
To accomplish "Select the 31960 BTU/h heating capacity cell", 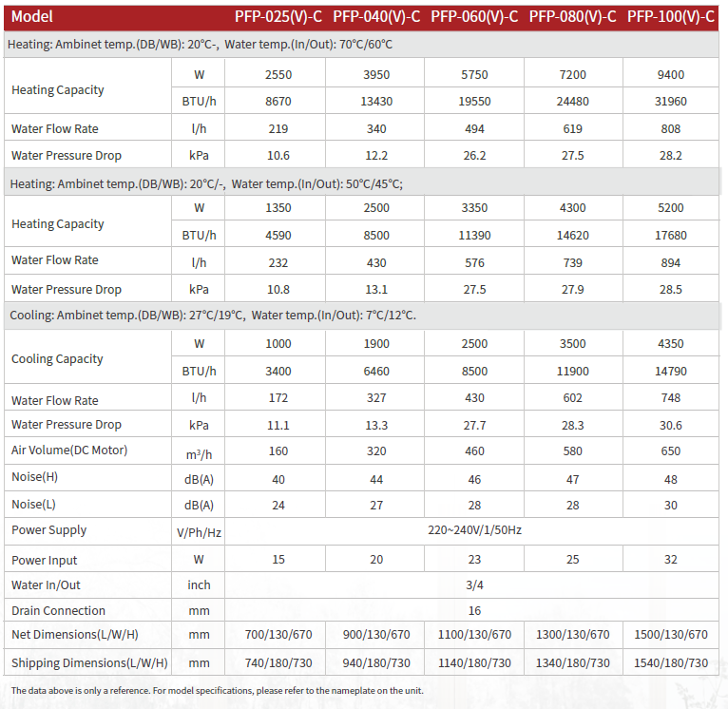I will point(671,101).
